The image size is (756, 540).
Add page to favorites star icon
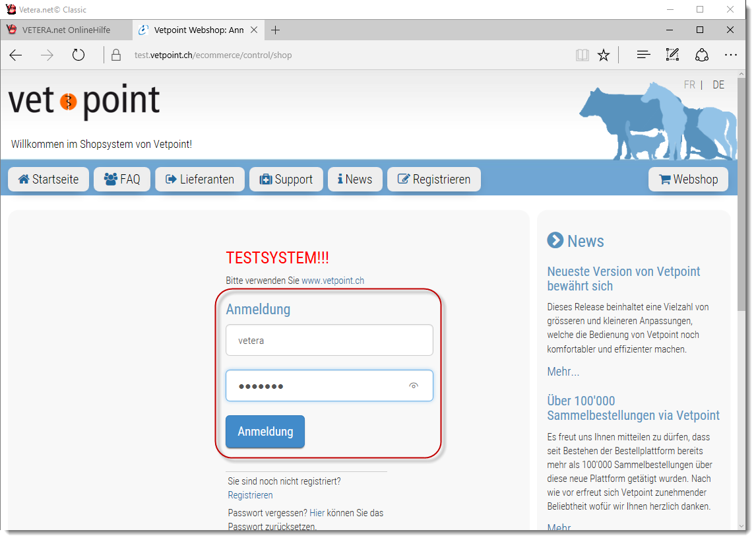[604, 55]
